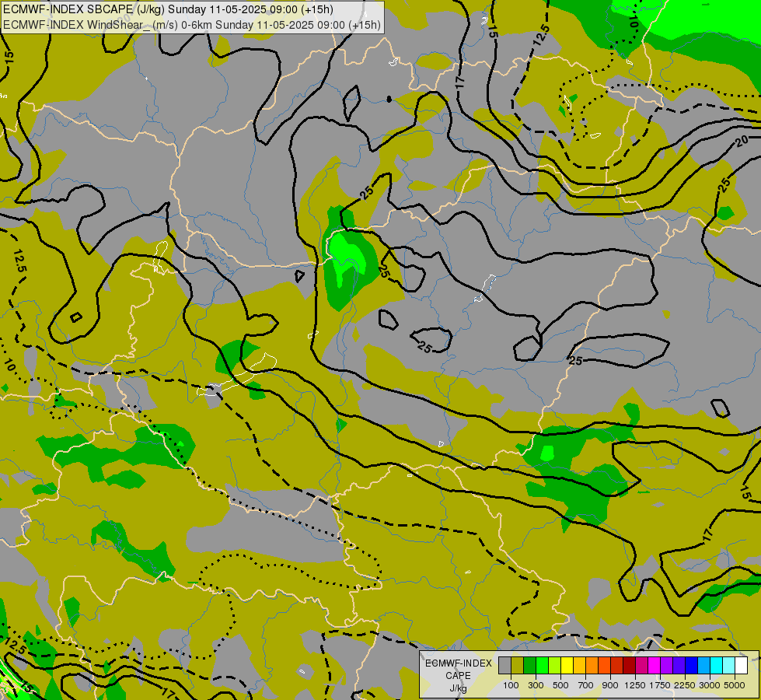
Task: Click the legend label 1750
Action: pos(660,685)
